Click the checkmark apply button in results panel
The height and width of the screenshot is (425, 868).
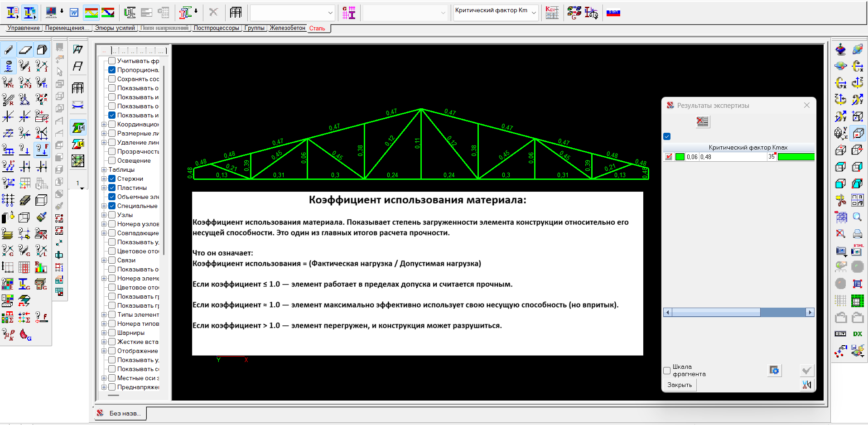point(806,371)
